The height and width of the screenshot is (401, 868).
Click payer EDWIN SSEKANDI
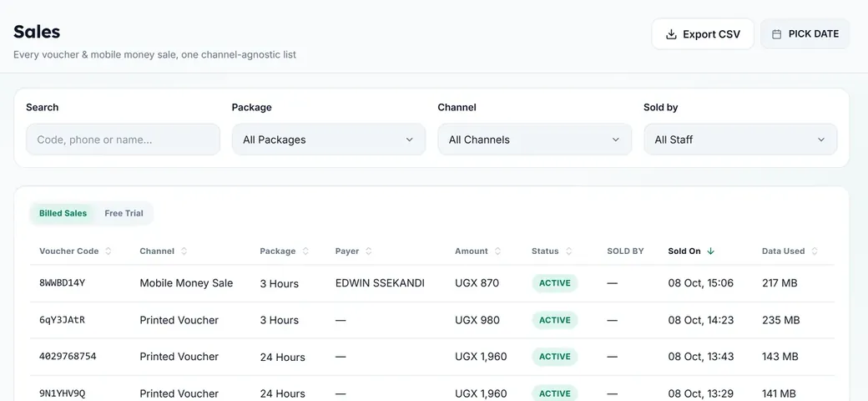(x=380, y=283)
